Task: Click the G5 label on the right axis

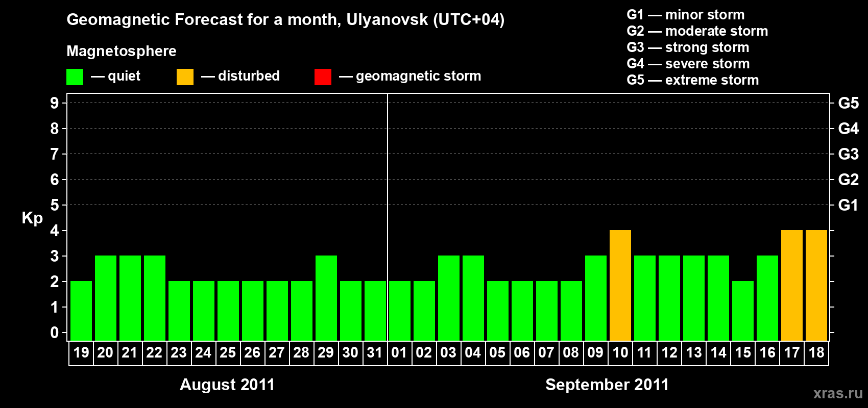Action: (849, 103)
